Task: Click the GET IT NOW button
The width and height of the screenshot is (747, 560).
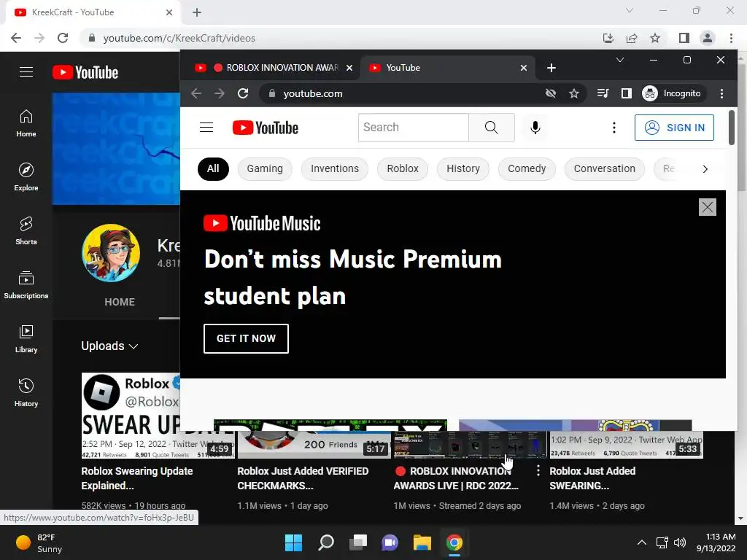Action: (x=246, y=338)
